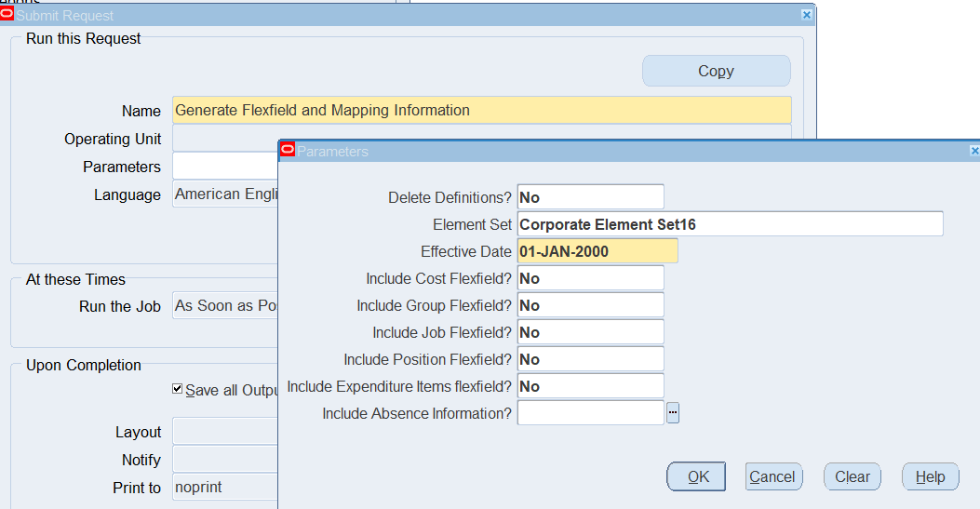
Task: Click the Include Expenditure Items flexfield field
Action: [590, 386]
